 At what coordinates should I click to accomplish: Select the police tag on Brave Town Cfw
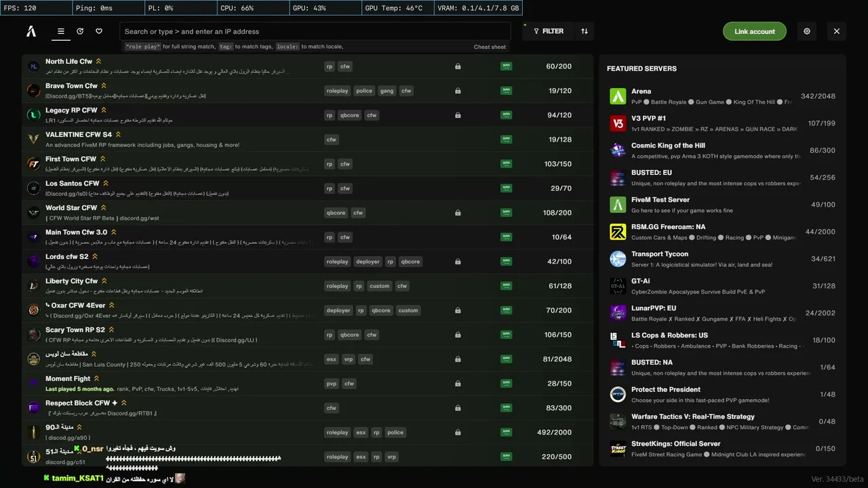tap(364, 91)
